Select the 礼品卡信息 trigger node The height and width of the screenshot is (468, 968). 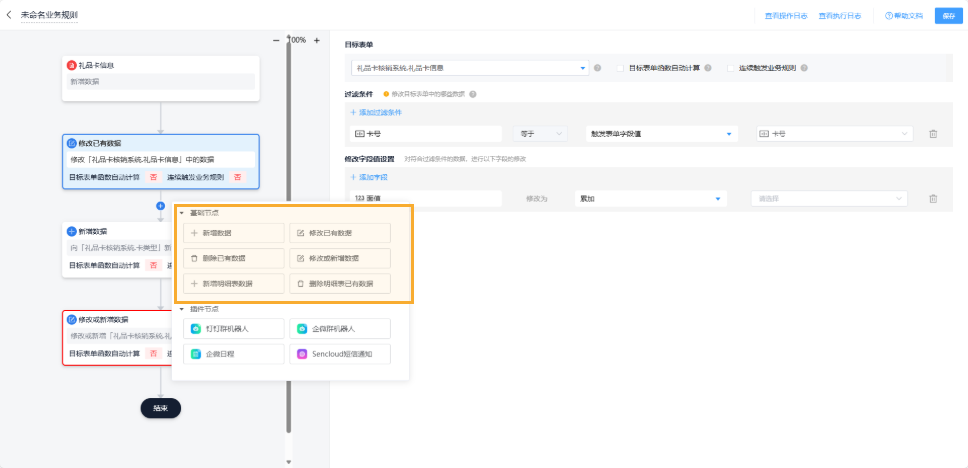click(161, 78)
